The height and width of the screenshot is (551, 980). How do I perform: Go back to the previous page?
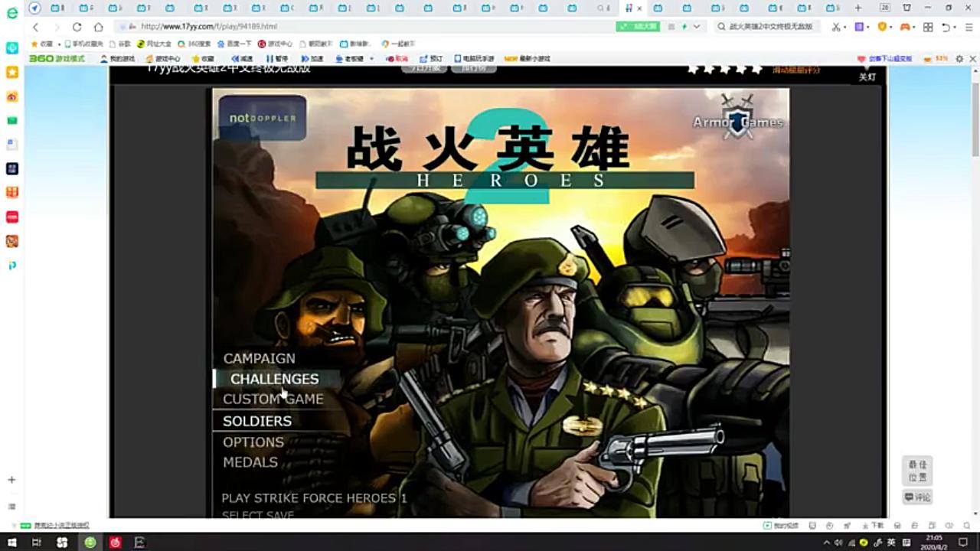(36, 27)
